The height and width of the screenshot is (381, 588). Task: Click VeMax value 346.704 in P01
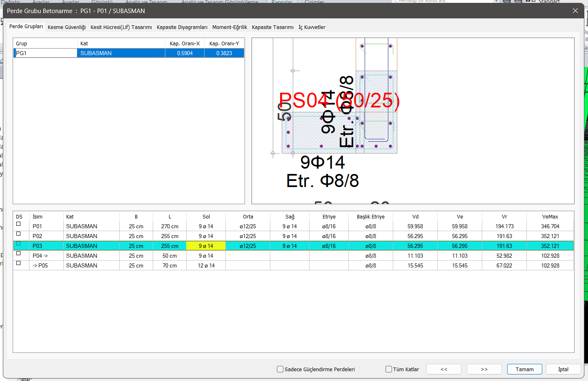[x=550, y=226]
